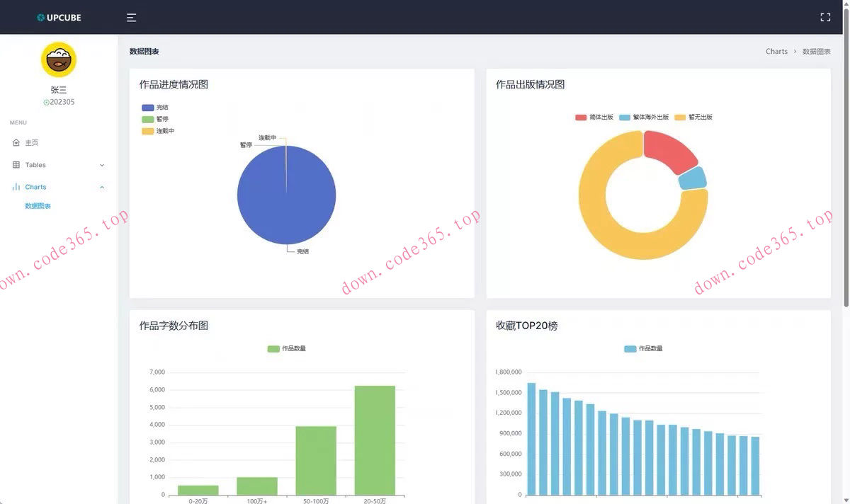This screenshot has height=504, width=850.
Task: Click the 作品出版情况图 title
Action: tap(531, 84)
